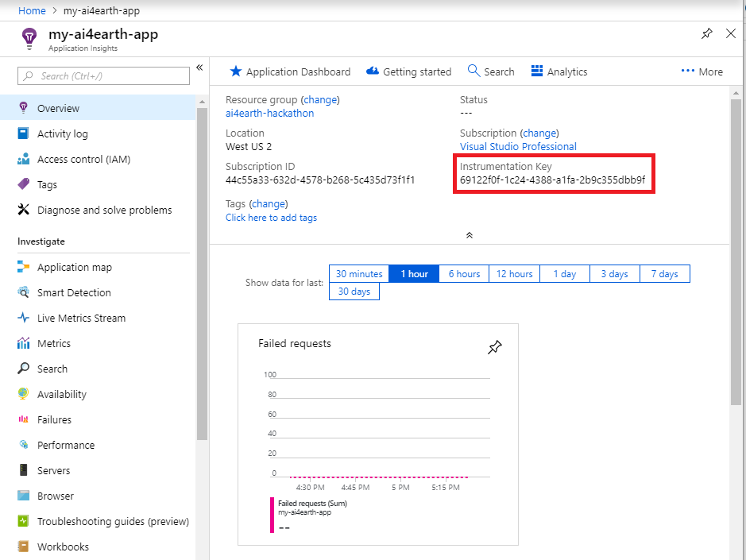Select the Instrumentation Key value text
The height and width of the screenshot is (560, 746).
(x=552, y=180)
